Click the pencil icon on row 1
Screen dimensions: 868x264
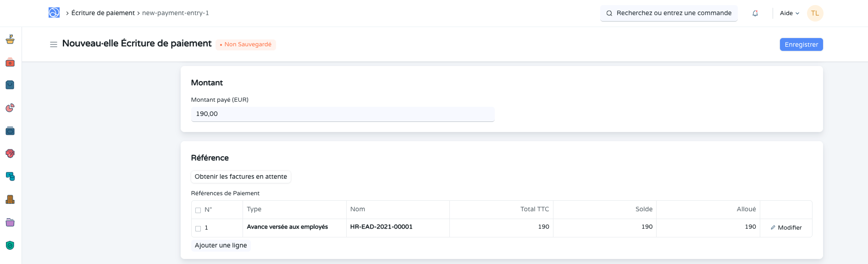coord(773,227)
